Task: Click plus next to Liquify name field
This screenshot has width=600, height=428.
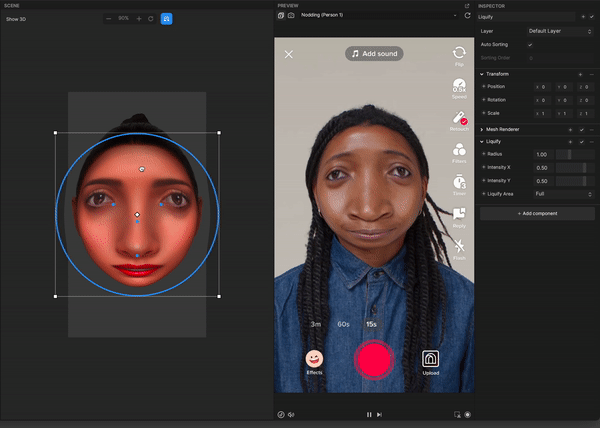Action: coord(583,17)
